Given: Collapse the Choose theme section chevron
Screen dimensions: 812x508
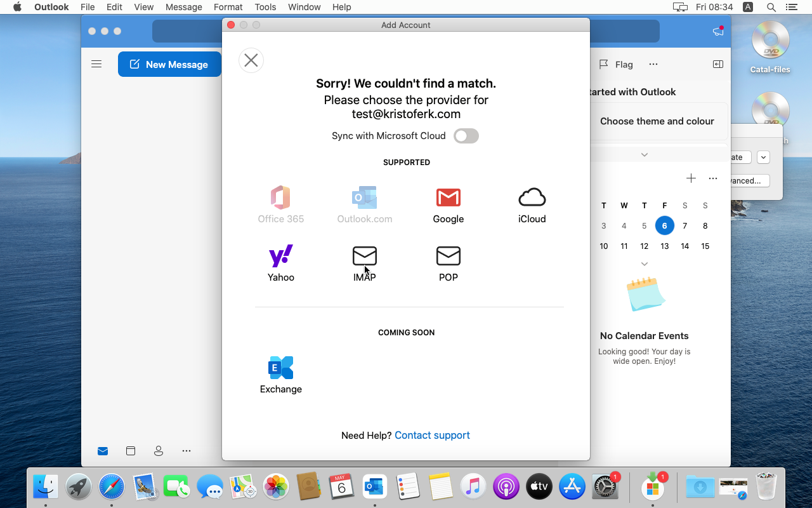Looking at the screenshot, I should click(644, 155).
